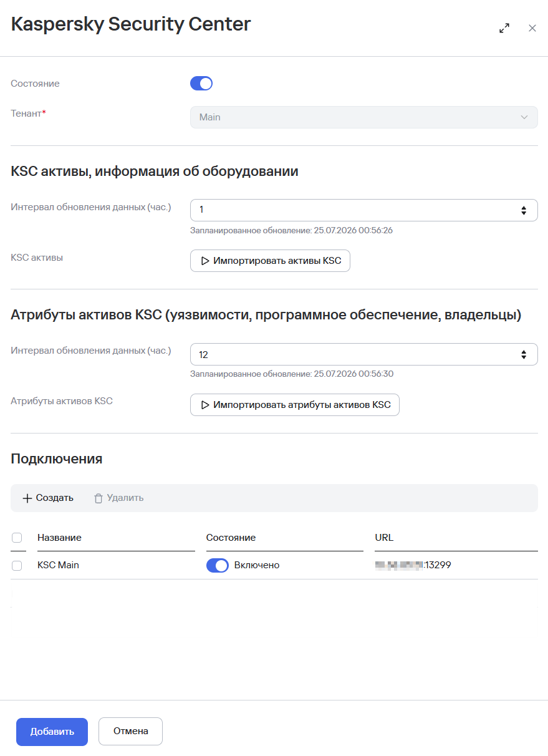Viewport: 548px width, 756px height.
Task: Click play icon in Импортировать активы KSC
Action: tap(204, 261)
